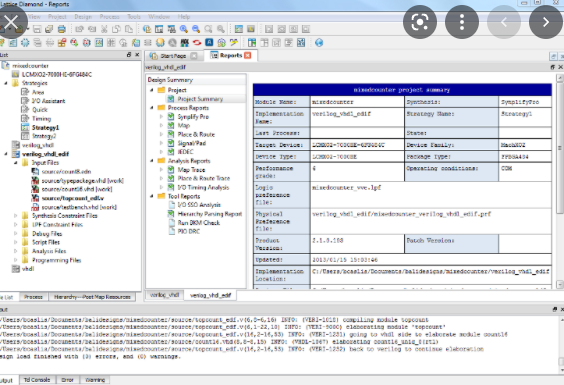Float the Reports pane
This screenshot has width=564, height=385.
tap(552, 67)
